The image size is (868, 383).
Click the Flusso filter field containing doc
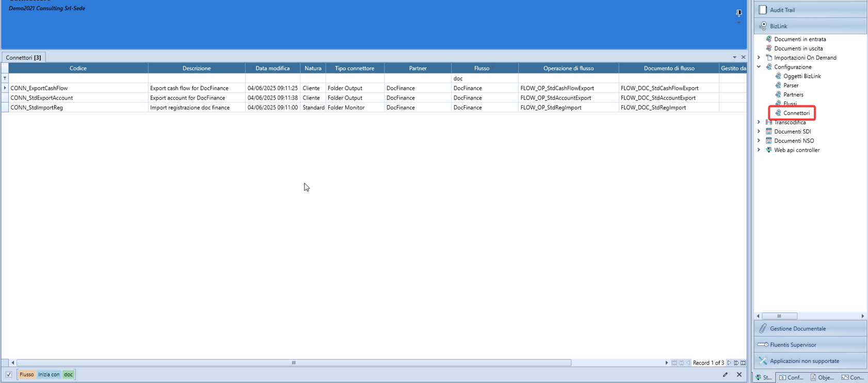click(x=484, y=78)
